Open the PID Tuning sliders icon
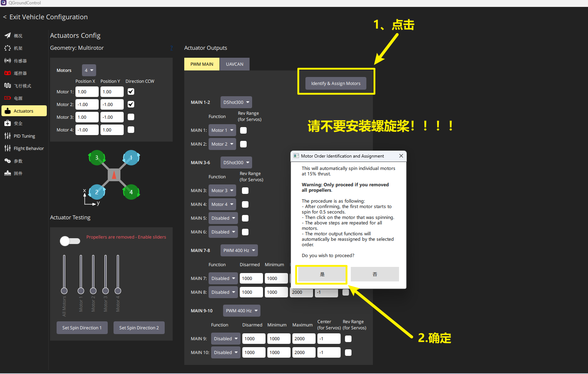Image resolution: width=588 pixels, height=374 pixels. [8, 136]
